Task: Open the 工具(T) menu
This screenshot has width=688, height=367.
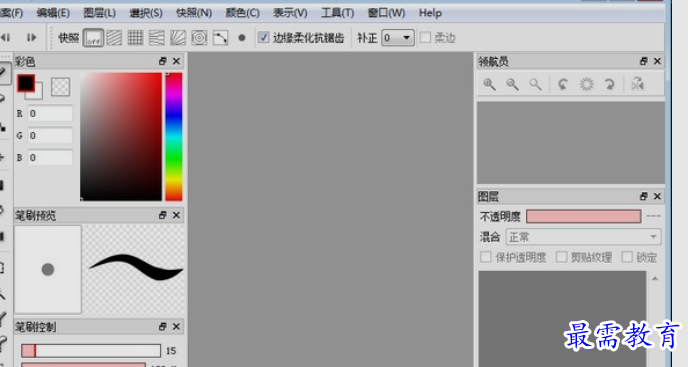Action: (x=337, y=13)
